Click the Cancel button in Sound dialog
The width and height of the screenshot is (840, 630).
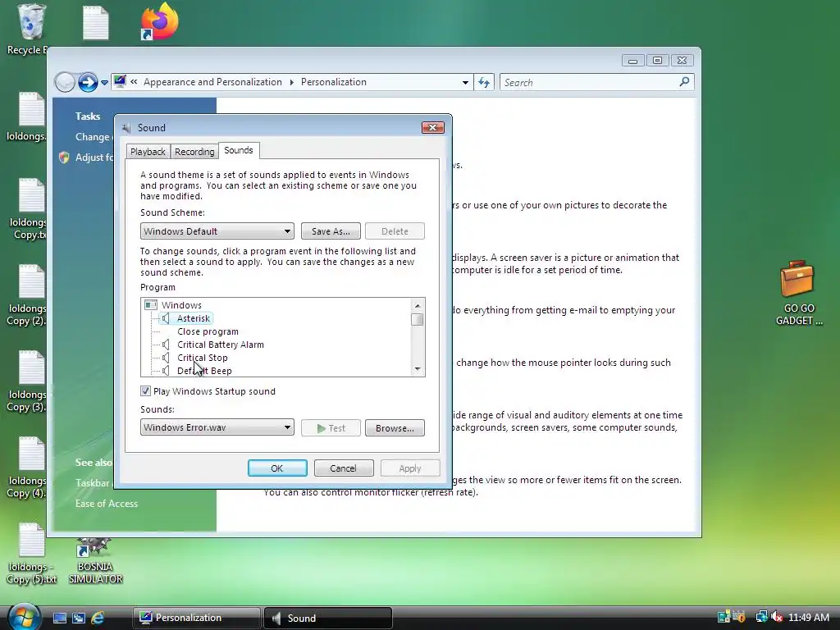click(x=343, y=468)
